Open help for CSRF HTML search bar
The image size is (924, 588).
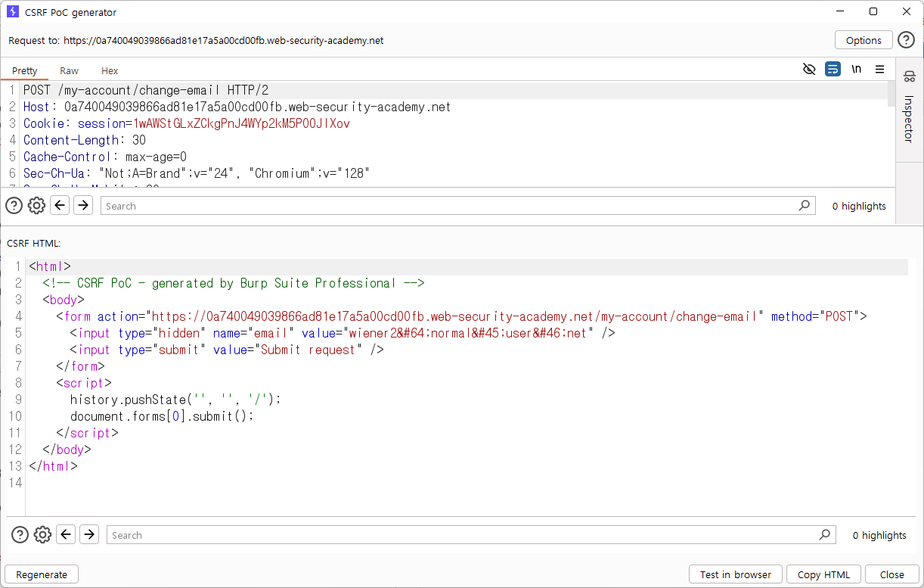(20, 534)
